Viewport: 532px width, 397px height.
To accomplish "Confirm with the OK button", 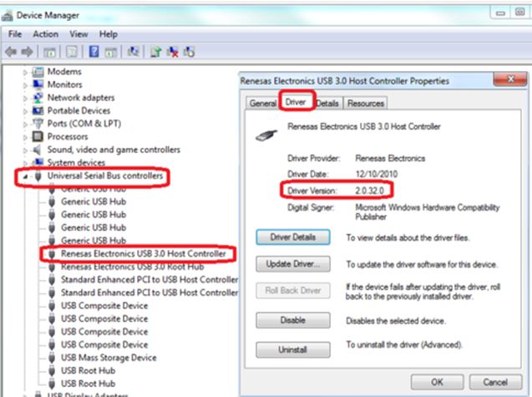I will 437,382.
